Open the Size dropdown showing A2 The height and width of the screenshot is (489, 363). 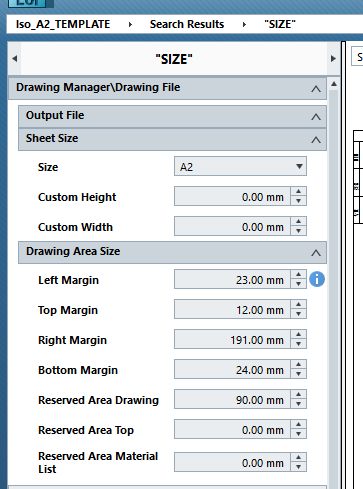coord(240,166)
